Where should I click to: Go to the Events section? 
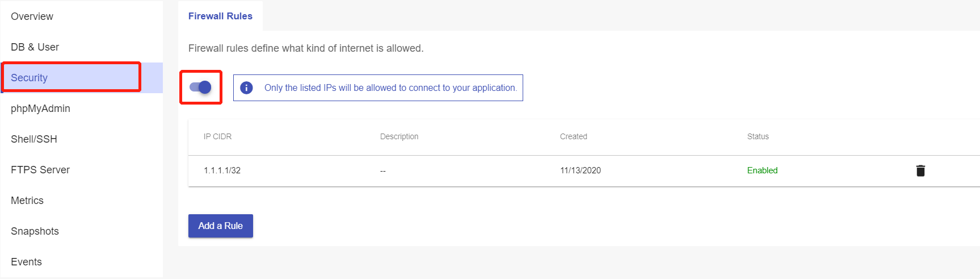tap(26, 262)
